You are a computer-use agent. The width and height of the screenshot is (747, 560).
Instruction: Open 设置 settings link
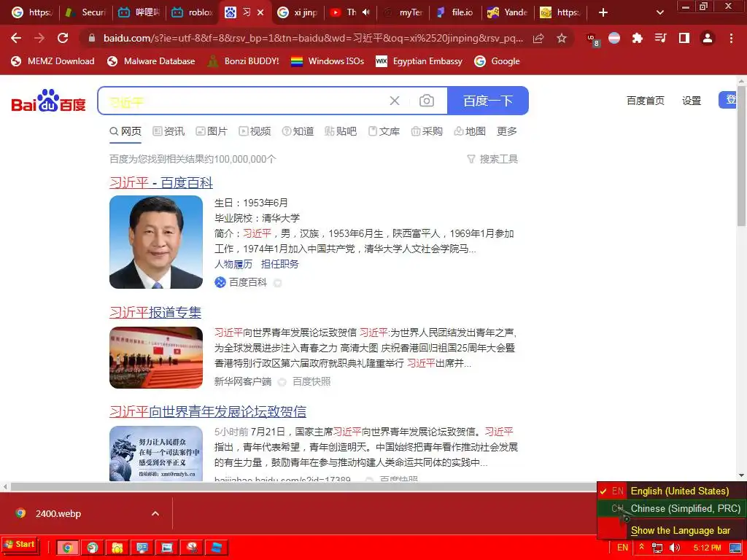[692, 101]
